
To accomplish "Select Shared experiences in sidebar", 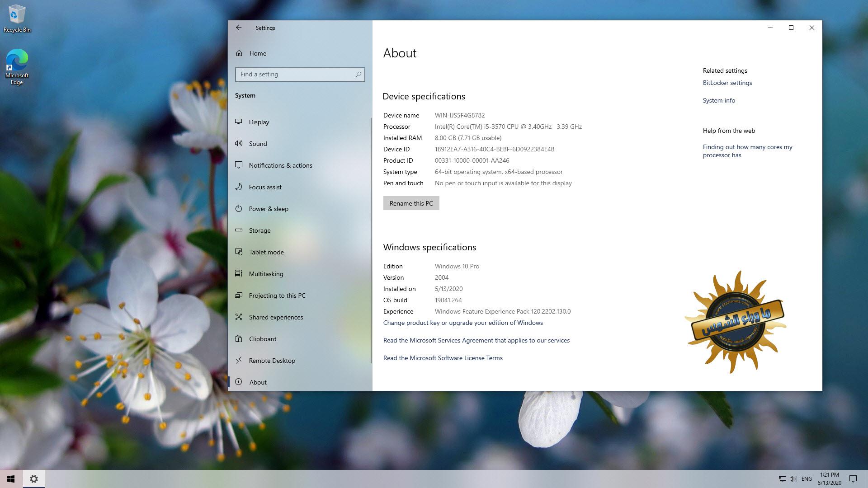I will (x=276, y=317).
